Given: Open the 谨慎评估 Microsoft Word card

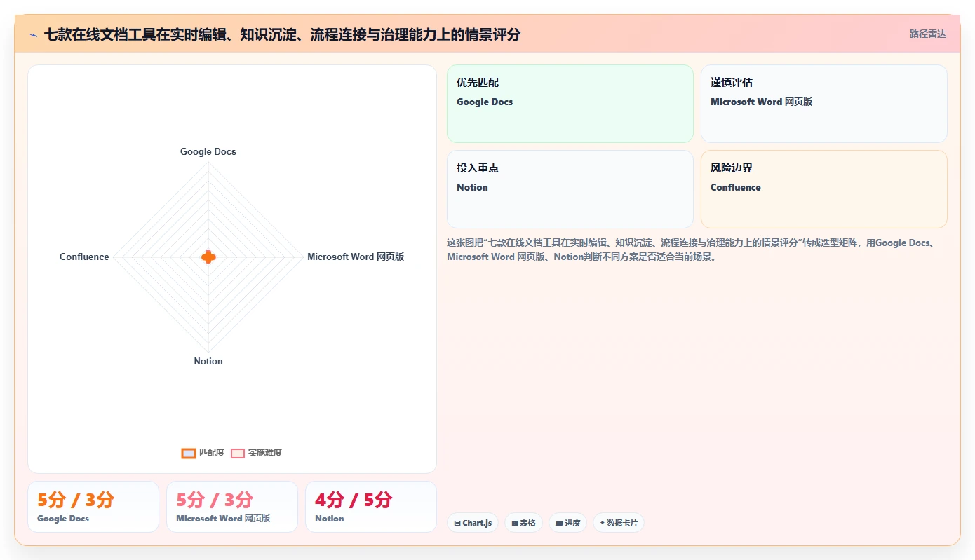Looking at the screenshot, I should (x=823, y=104).
